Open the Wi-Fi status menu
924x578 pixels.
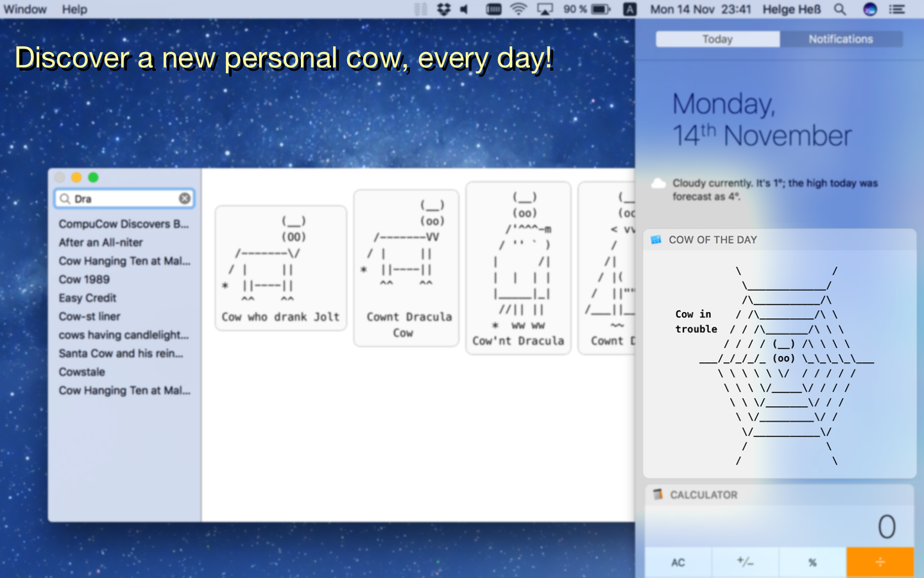518,9
